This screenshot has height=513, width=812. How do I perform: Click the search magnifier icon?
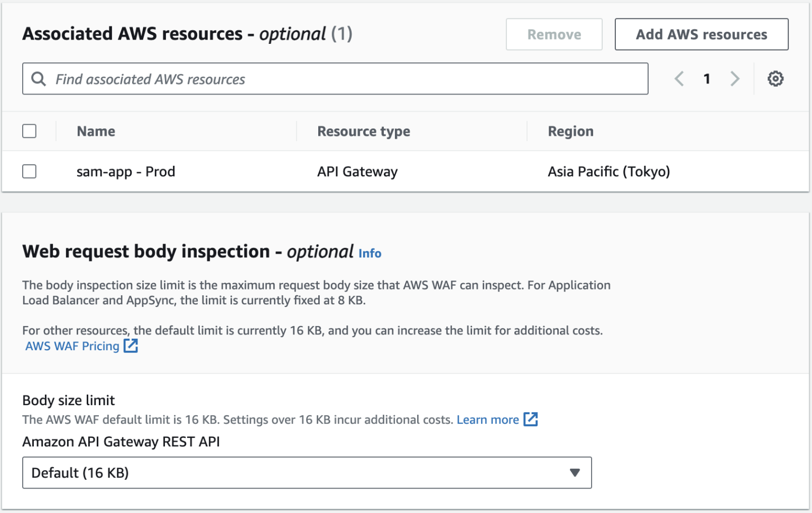click(38, 79)
